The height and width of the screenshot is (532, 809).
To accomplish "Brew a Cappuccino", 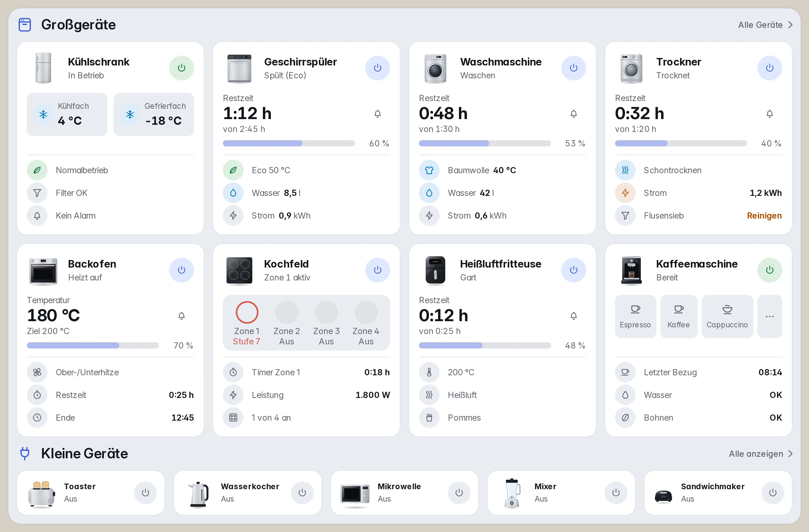I will (727, 317).
